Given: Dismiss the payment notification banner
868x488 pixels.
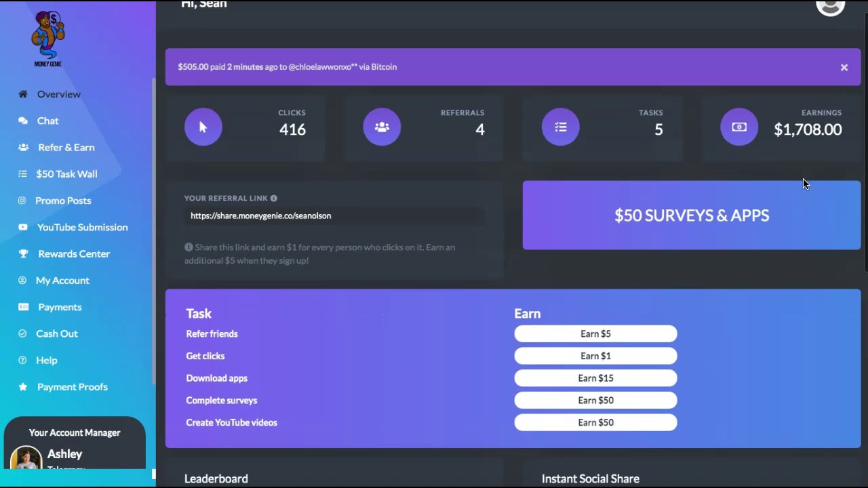Looking at the screenshot, I should pyautogui.click(x=844, y=67).
